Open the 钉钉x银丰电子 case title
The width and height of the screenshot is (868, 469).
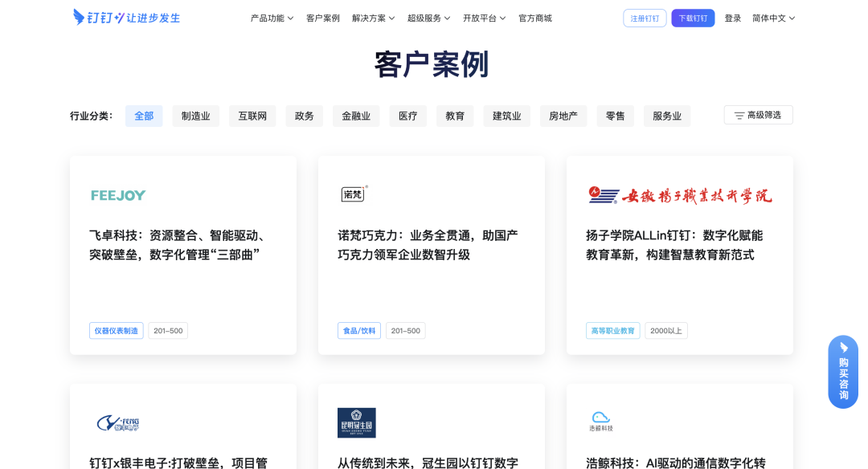178,463
